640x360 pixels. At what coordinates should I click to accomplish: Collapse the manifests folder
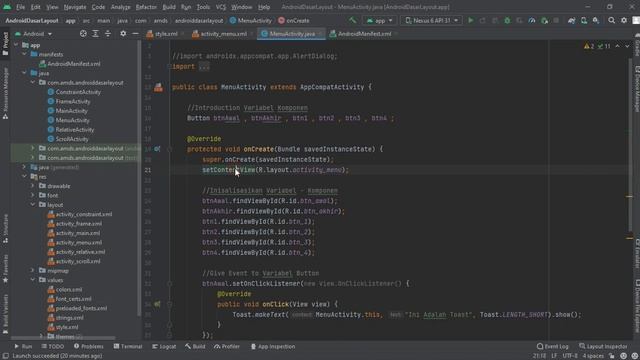(24, 54)
